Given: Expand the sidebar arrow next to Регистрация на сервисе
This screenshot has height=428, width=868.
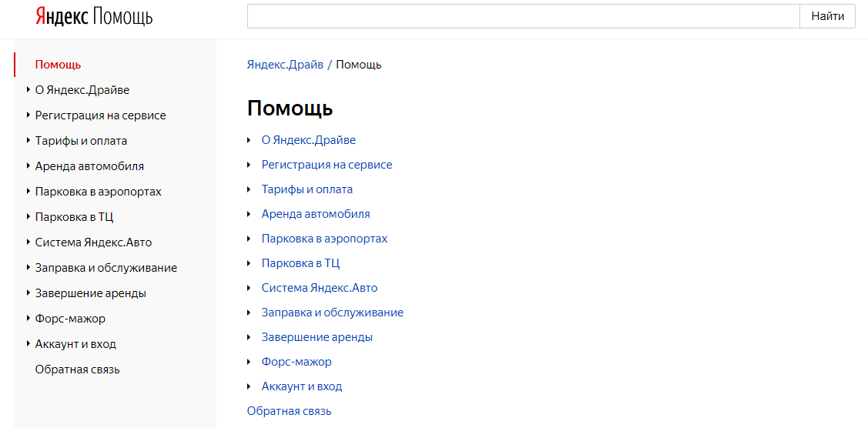Looking at the screenshot, I should pos(28,115).
